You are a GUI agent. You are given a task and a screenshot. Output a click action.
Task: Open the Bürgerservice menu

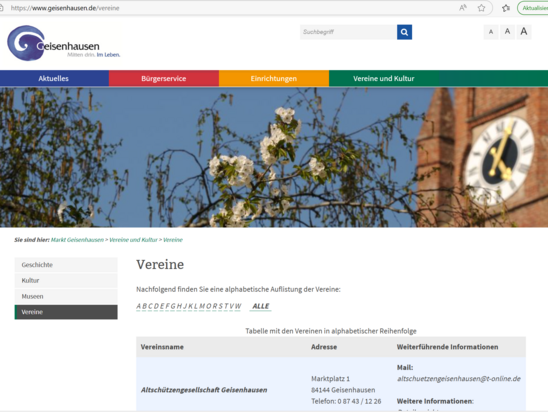(164, 79)
